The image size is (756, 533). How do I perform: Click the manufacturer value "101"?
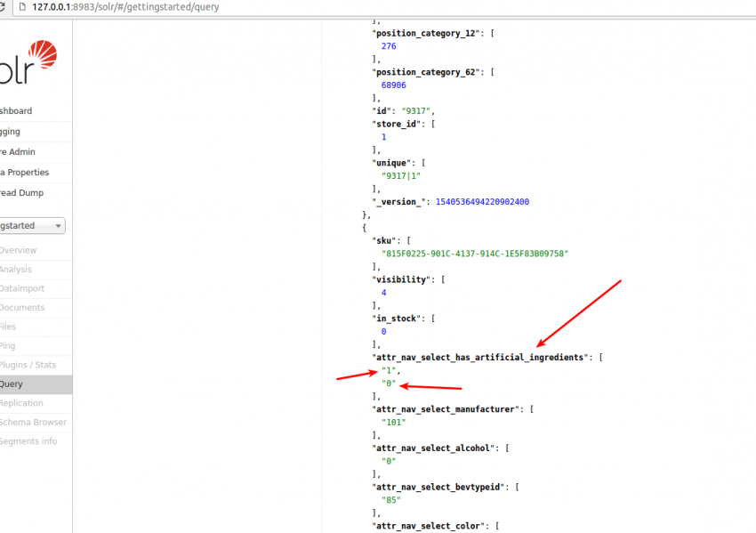click(393, 423)
